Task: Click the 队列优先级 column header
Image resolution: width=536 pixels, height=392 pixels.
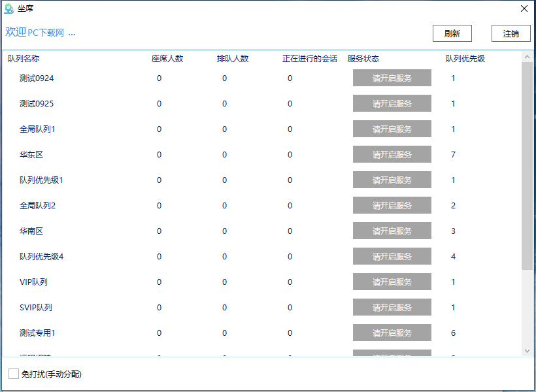Action: [x=465, y=58]
